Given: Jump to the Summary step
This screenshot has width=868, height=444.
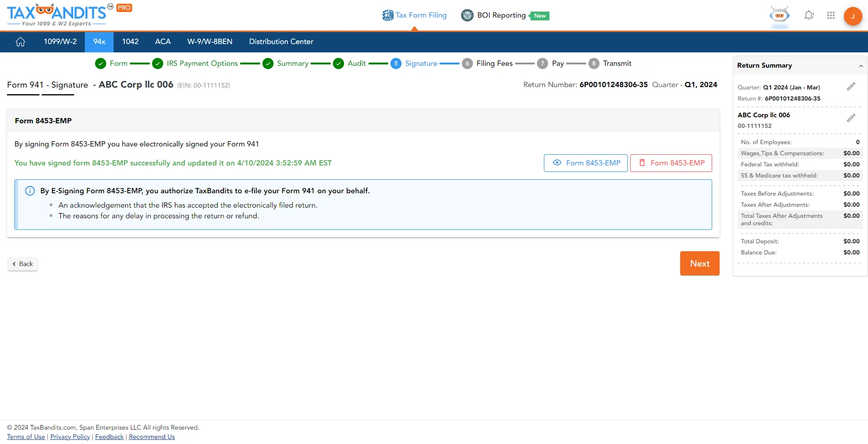Looking at the screenshot, I should pyautogui.click(x=292, y=63).
